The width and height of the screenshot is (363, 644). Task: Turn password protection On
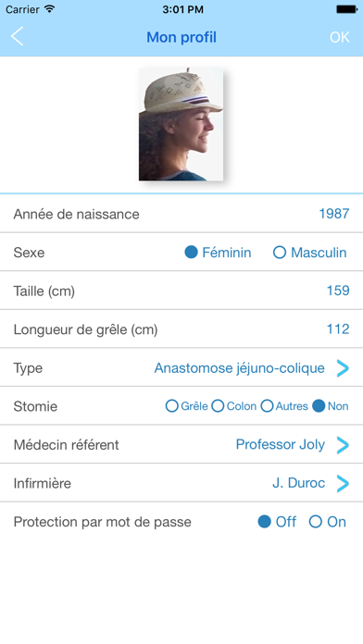point(316,522)
